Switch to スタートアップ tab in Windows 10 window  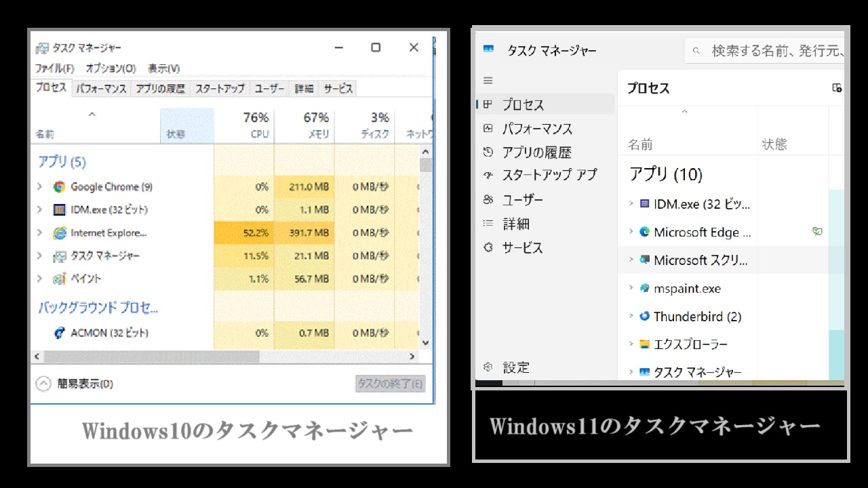pyautogui.click(x=220, y=89)
